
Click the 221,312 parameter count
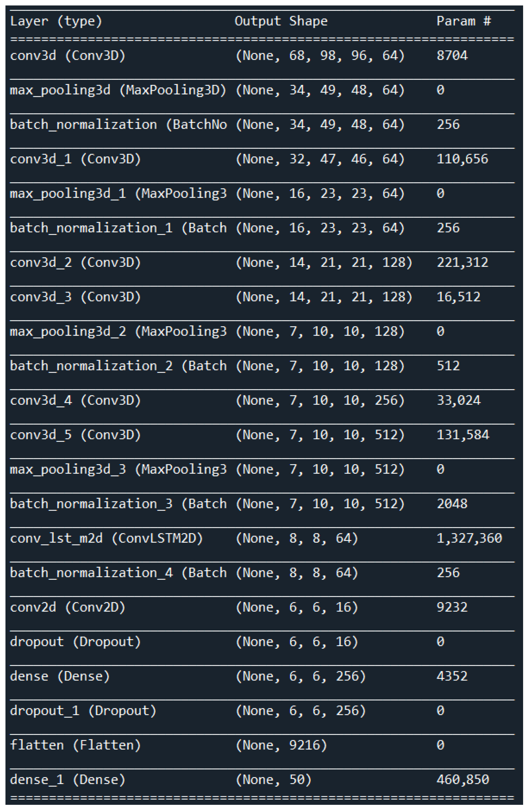pos(462,263)
